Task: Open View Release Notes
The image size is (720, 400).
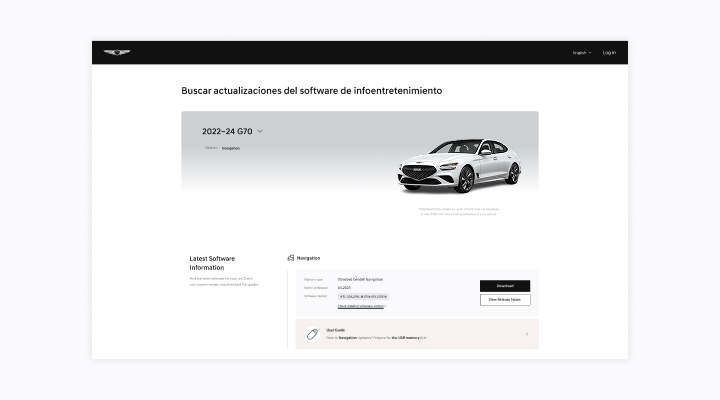Action: point(505,299)
